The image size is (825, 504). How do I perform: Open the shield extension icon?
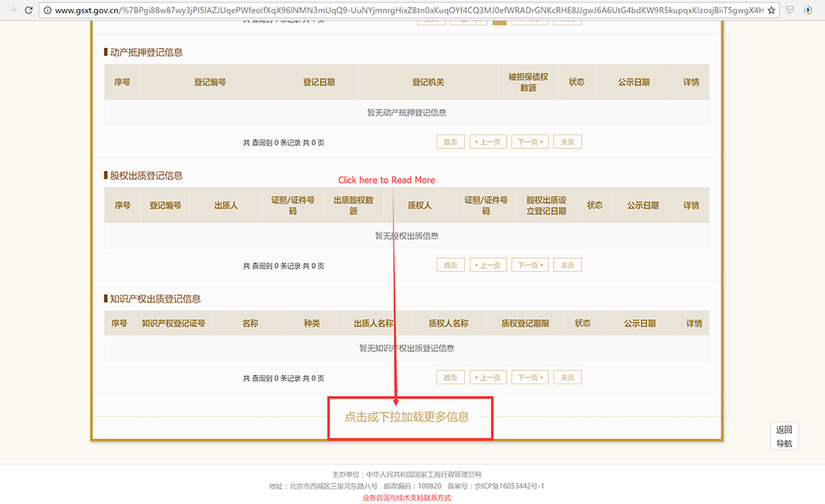point(790,10)
